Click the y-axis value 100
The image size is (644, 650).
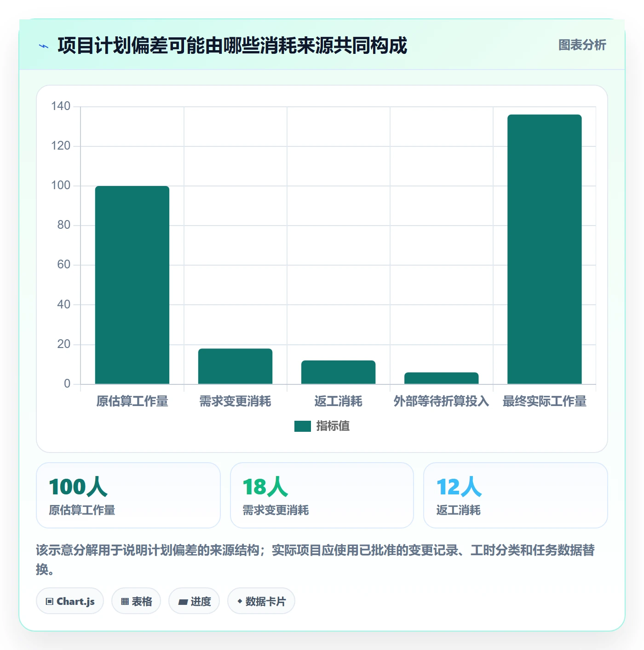(x=61, y=186)
